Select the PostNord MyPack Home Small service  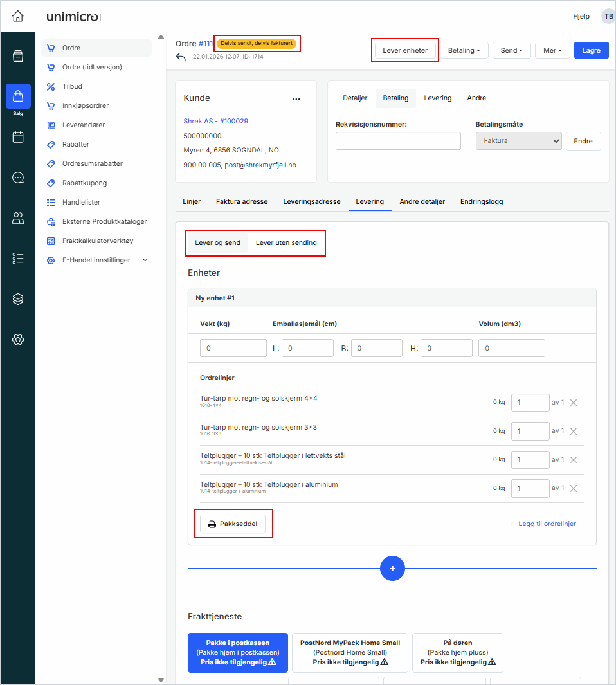coord(350,652)
